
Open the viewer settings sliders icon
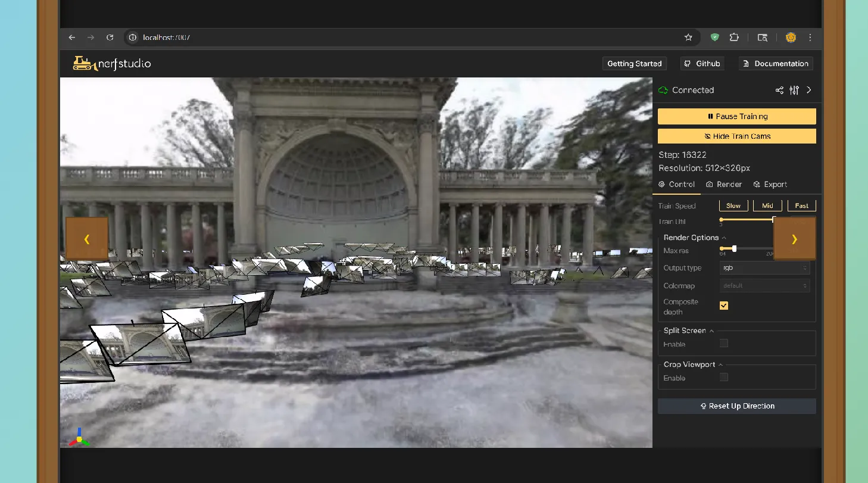pos(794,90)
